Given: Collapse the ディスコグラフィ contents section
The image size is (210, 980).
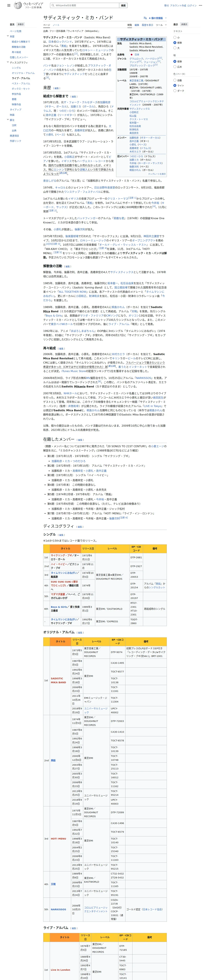Looking at the screenshot, I should tap(8, 62).
